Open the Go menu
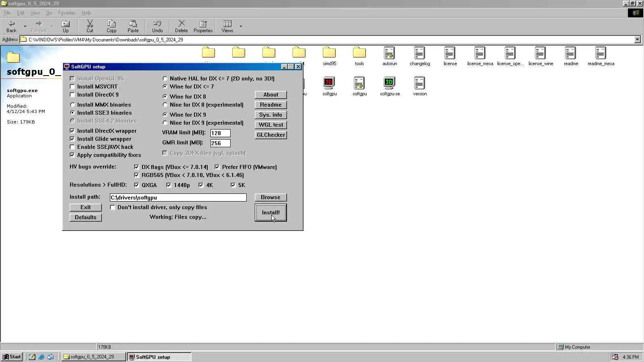Screen dimensions: 644x362 coord(49,13)
